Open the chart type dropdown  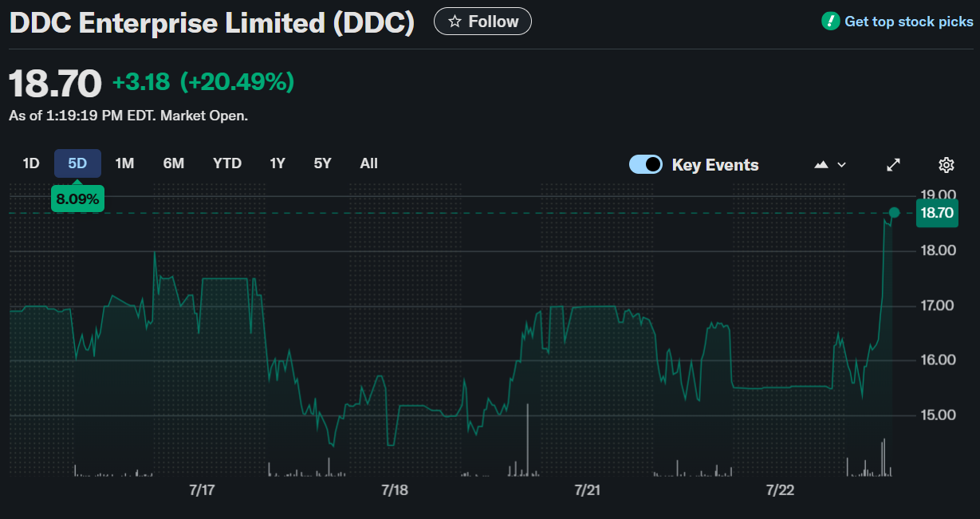coord(830,165)
